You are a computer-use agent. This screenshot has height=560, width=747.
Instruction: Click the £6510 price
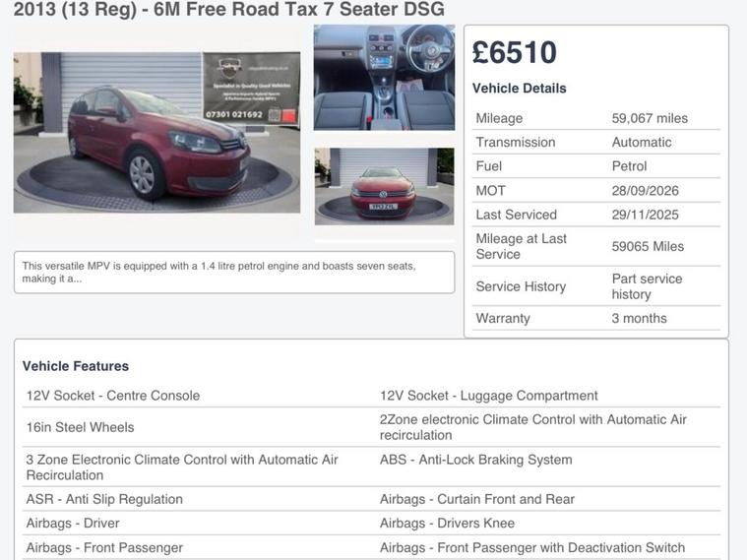(x=514, y=52)
